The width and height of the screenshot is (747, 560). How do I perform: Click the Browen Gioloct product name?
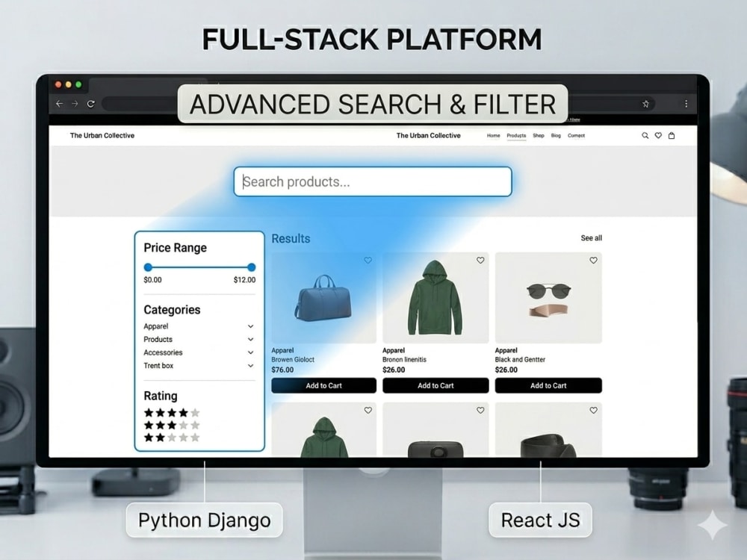coord(293,360)
